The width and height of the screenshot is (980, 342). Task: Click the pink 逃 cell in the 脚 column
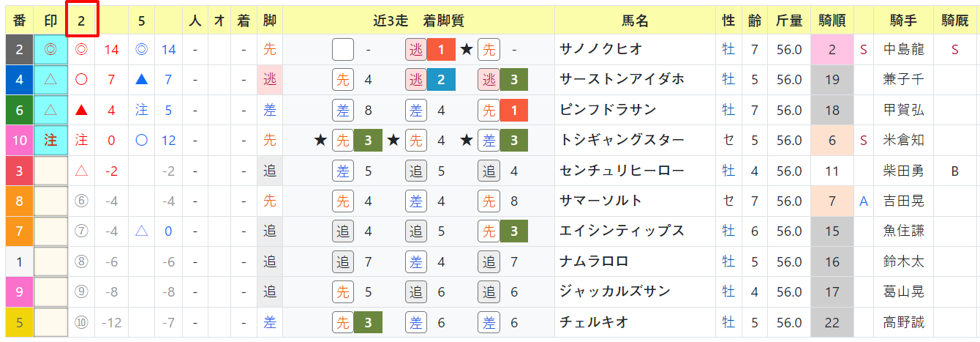point(269,80)
